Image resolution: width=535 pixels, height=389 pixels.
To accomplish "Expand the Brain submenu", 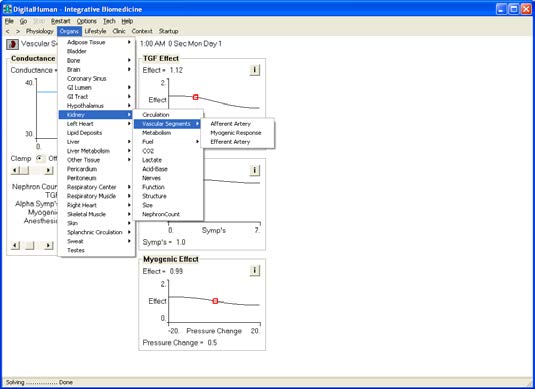I will click(97, 69).
